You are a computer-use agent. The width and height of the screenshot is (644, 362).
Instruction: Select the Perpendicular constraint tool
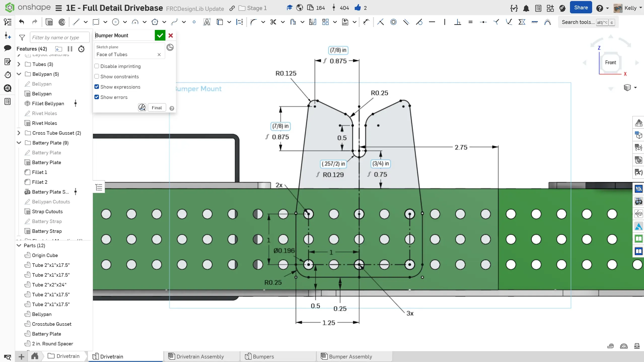tap(457, 22)
